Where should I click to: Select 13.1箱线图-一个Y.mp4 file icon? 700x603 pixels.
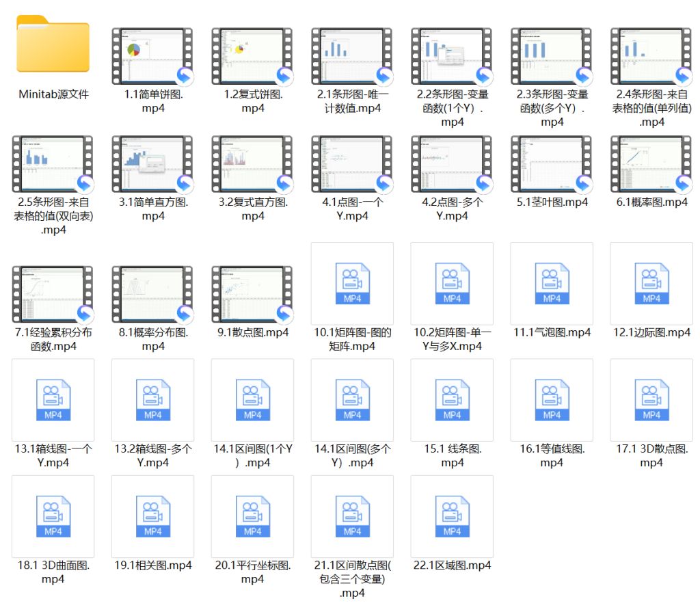click(x=53, y=400)
